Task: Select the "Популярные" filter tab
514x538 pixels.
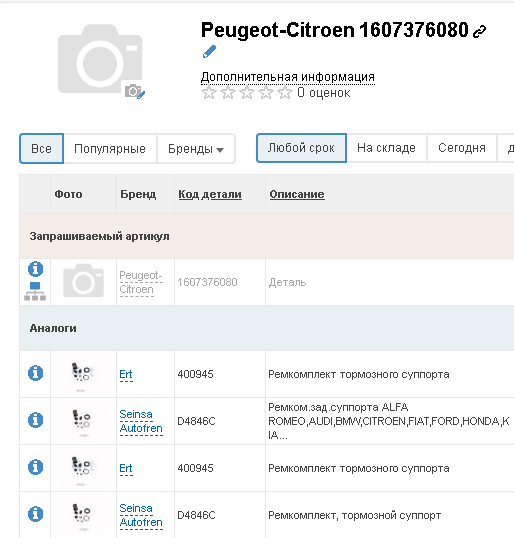Action: 110,149
